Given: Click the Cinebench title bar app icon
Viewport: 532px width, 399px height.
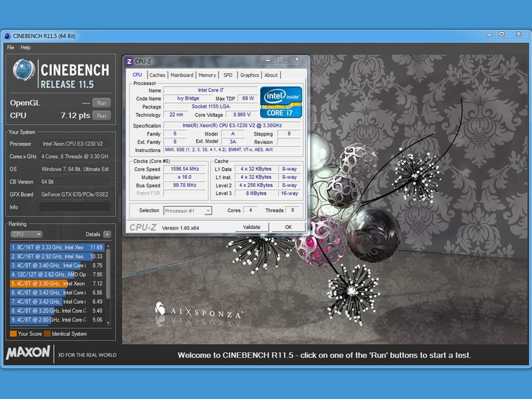Looking at the screenshot, I should 7,36.
